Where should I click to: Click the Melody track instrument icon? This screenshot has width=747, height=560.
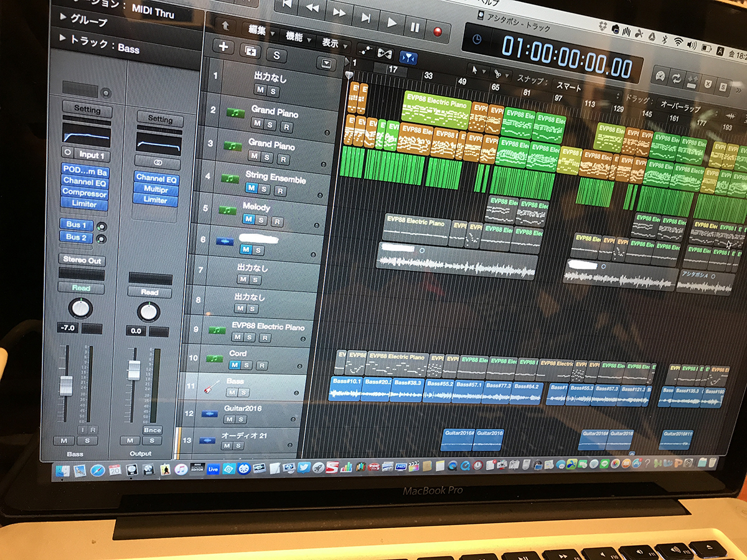(x=228, y=210)
